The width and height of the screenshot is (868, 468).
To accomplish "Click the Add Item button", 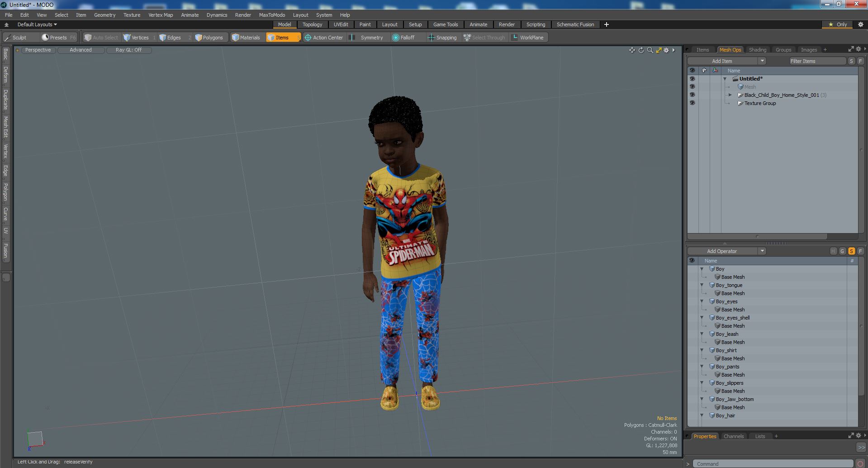I will (722, 61).
